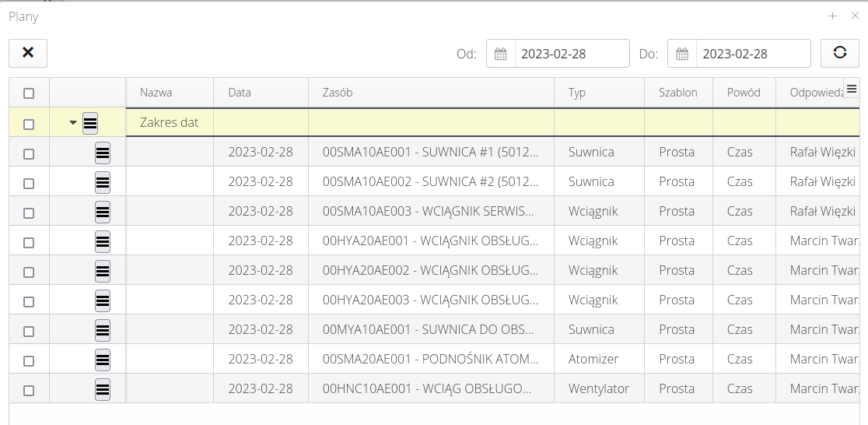Click the Do date input field
868x425 pixels.
[752, 54]
